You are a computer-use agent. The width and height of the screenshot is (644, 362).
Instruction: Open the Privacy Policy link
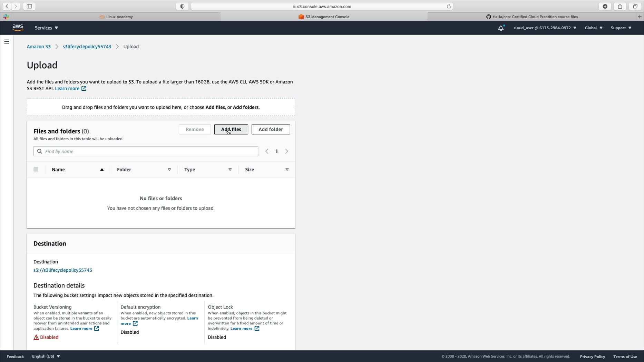click(x=592, y=356)
